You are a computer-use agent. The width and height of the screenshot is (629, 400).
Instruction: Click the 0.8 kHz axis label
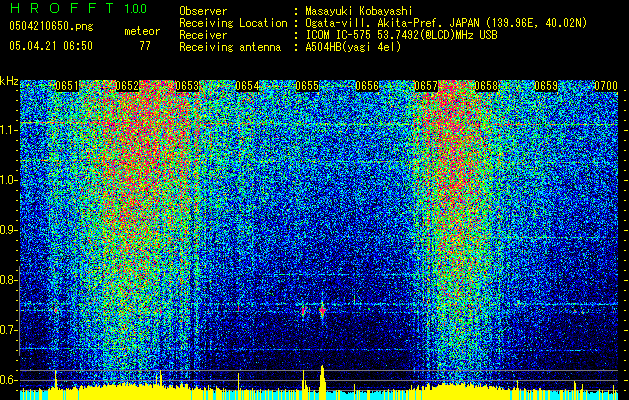(x=9, y=280)
